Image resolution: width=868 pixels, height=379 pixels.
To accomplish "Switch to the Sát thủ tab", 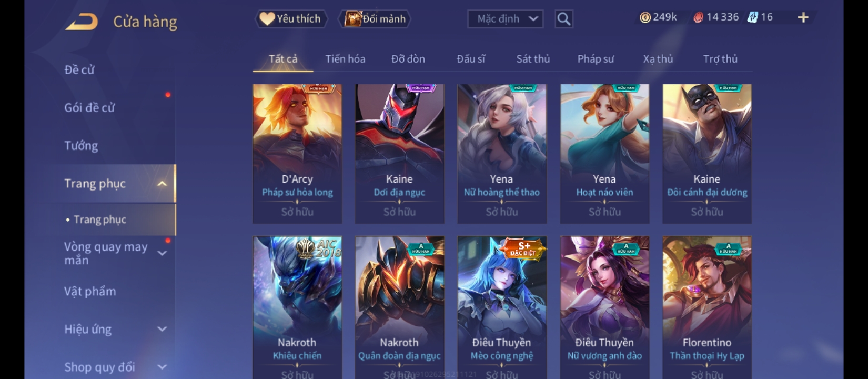I will [533, 59].
